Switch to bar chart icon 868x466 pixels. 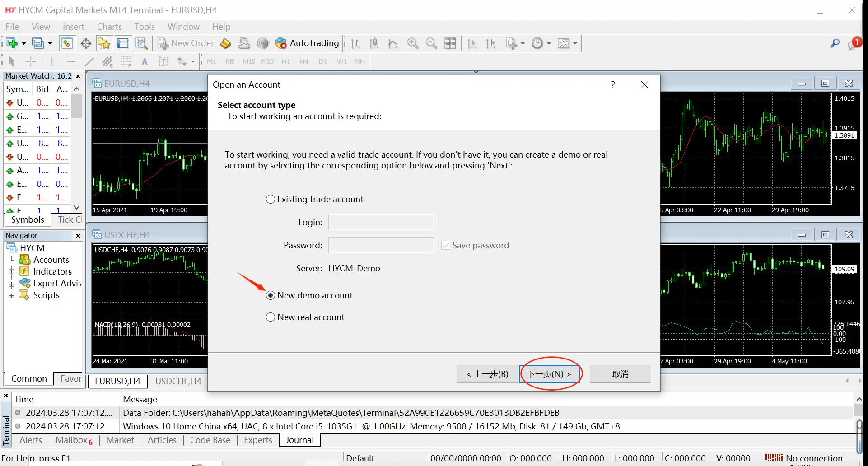pyautogui.click(x=355, y=43)
